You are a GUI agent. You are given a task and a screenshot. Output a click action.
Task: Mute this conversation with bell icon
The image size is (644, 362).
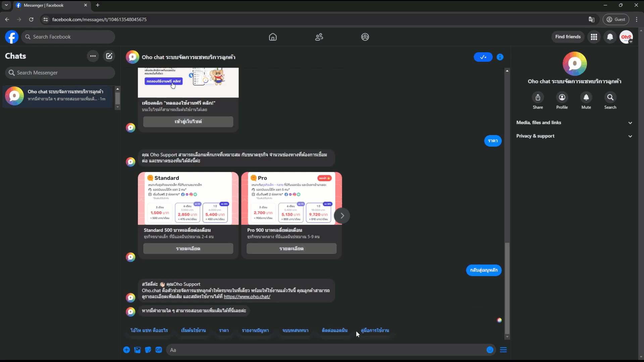coord(586,97)
